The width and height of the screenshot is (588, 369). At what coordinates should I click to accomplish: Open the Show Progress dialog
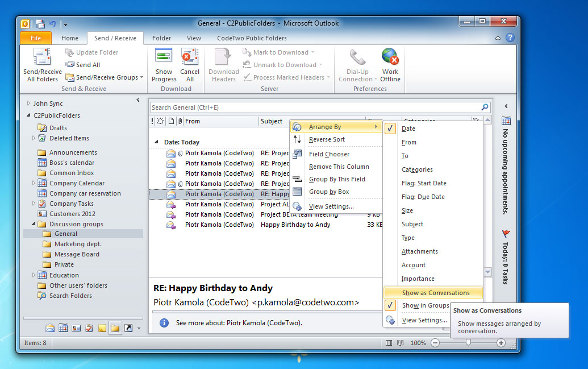coord(164,65)
